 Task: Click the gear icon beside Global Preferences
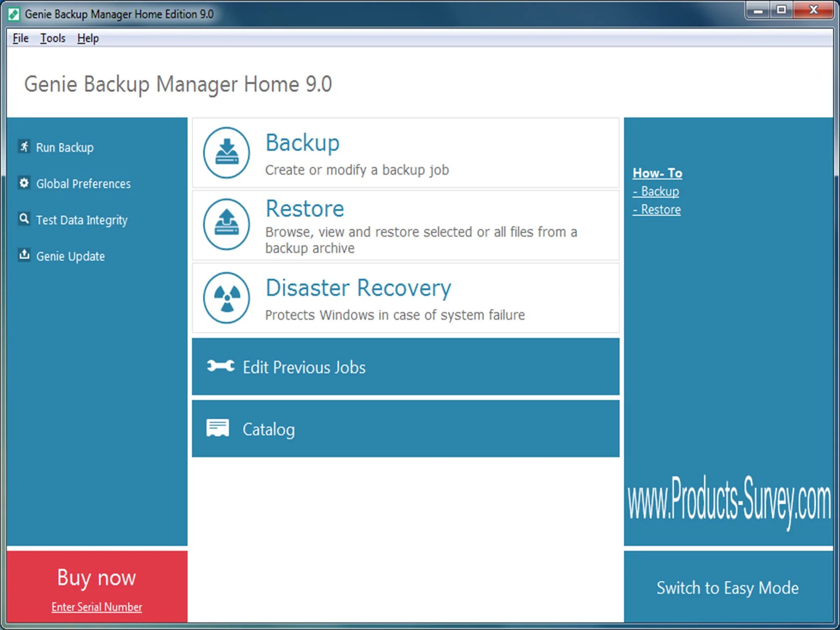pyautogui.click(x=24, y=183)
